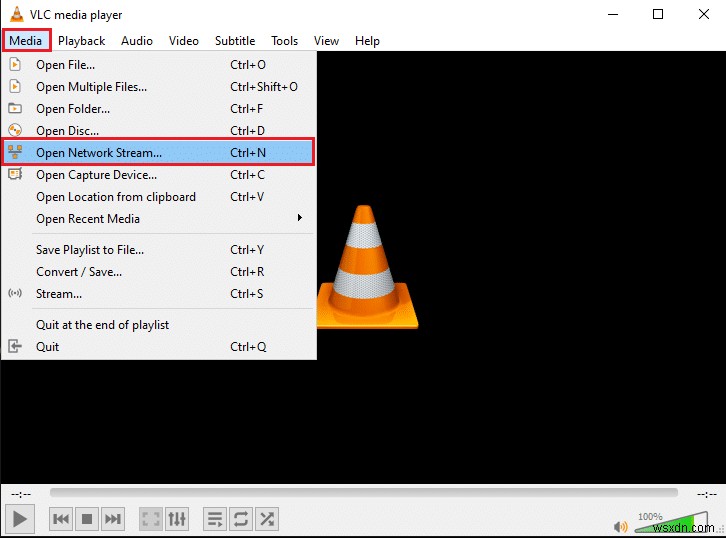The width and height of the screenshot is (726, 538).
Task: Click the Open Multiple Files icon
Action: [x=15, y=86]
